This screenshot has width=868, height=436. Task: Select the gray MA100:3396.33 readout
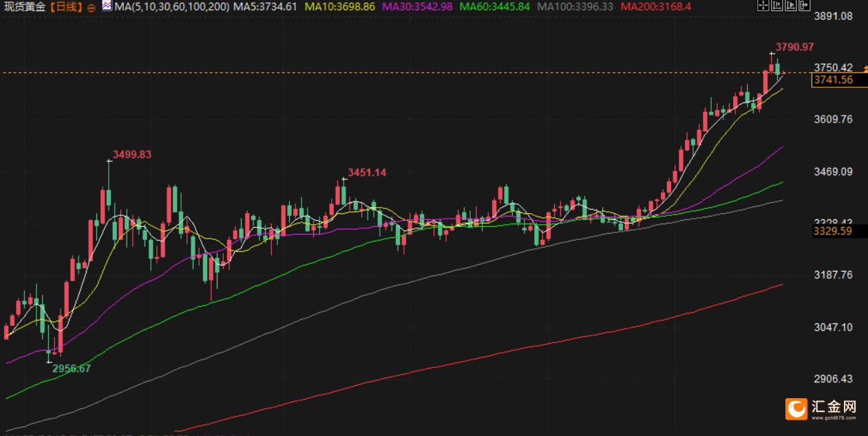(575, 7)
